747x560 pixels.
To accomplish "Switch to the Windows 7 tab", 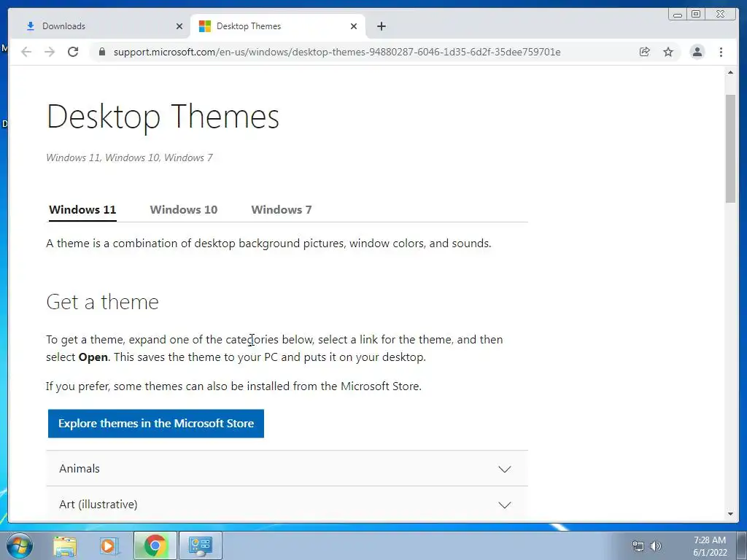I will click(281, 209).
